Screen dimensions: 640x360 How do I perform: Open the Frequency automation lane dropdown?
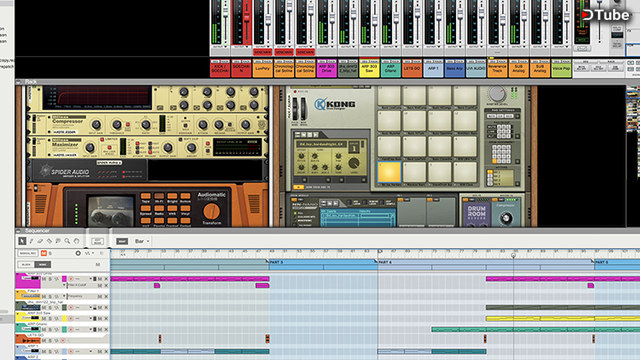(64, 296)
